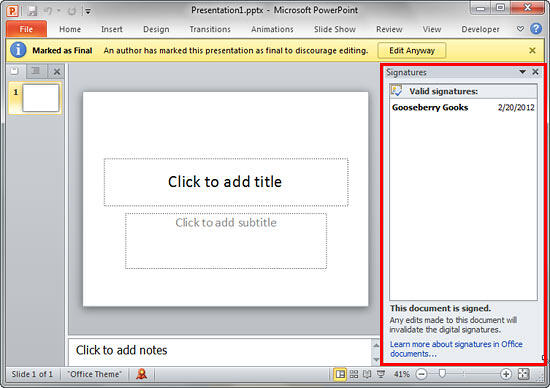Switch to the Insert ribbon tab
550x388 pixels.
[112, 29]
